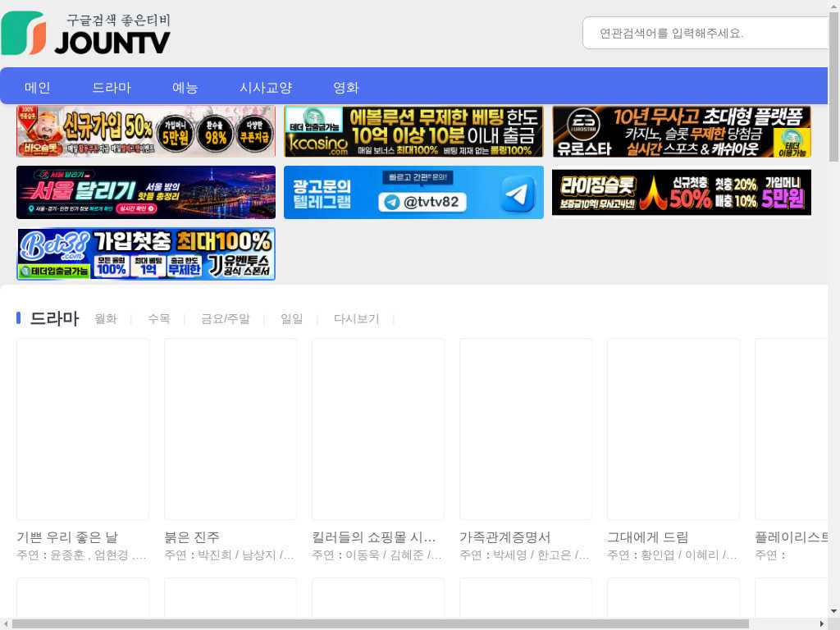Click cast text 주연 : 황인엽 / 이혜리
Viewport: 840px width, 630px height.
(673, 555)
